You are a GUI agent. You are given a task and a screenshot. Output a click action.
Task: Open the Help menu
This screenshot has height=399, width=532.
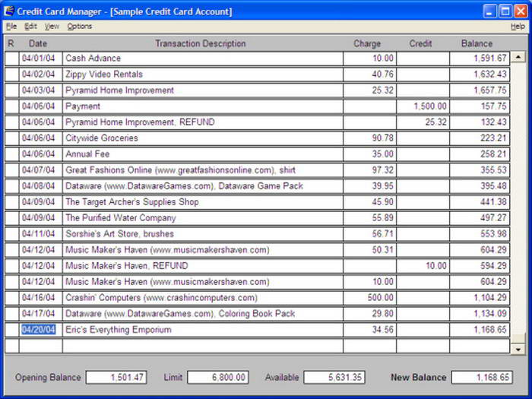[518, 27]
